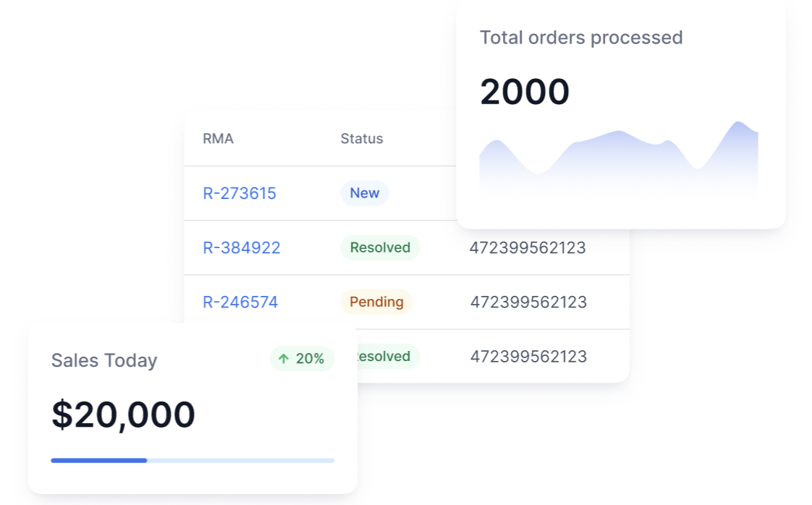This screenshot has height=505, width=812.
Task: Open RMA link R-384922
Action: (242, 248)
